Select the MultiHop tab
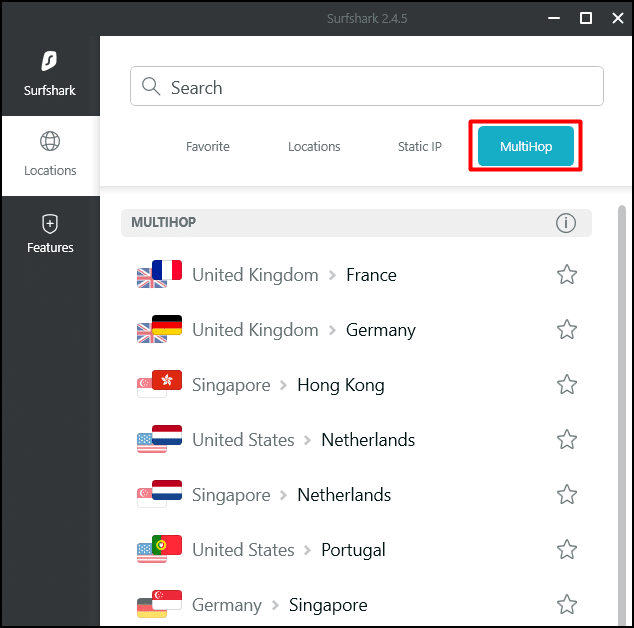This screenshot has height=628, width=634. coord(526,146)
